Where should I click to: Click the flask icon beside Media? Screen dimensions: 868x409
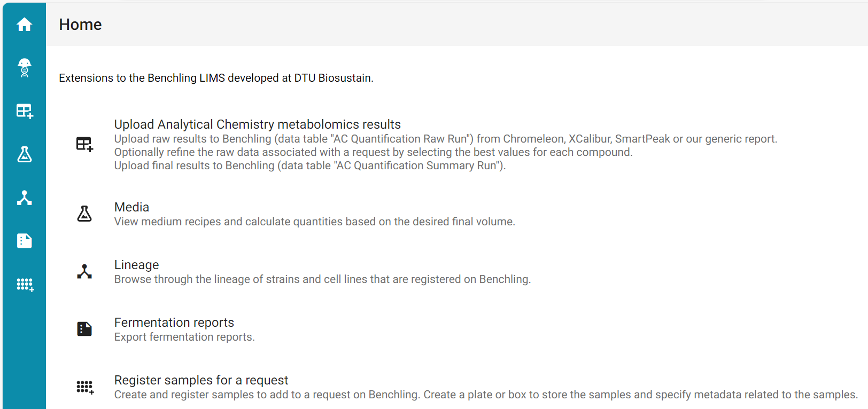pos(84,214)
